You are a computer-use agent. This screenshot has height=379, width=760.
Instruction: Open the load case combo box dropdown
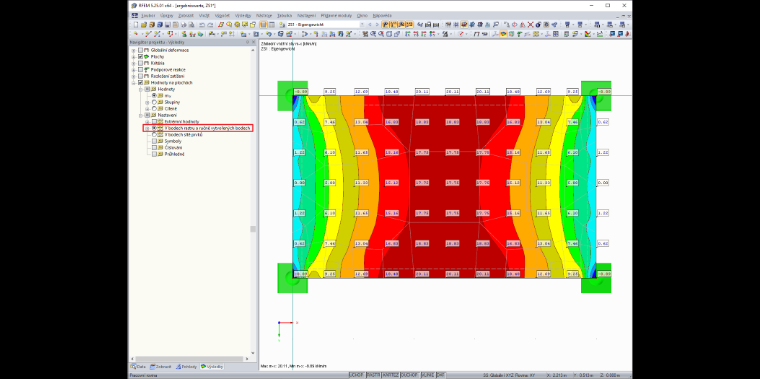[x=362, y=24]
